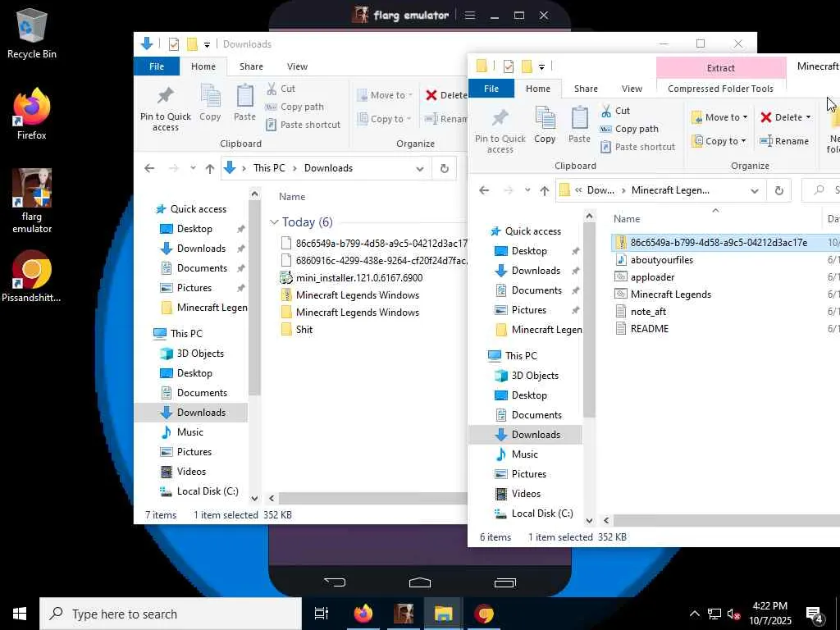Select the note_aft file
The height and width of the screenshot is (630, 840).
(x=648, y=312)
